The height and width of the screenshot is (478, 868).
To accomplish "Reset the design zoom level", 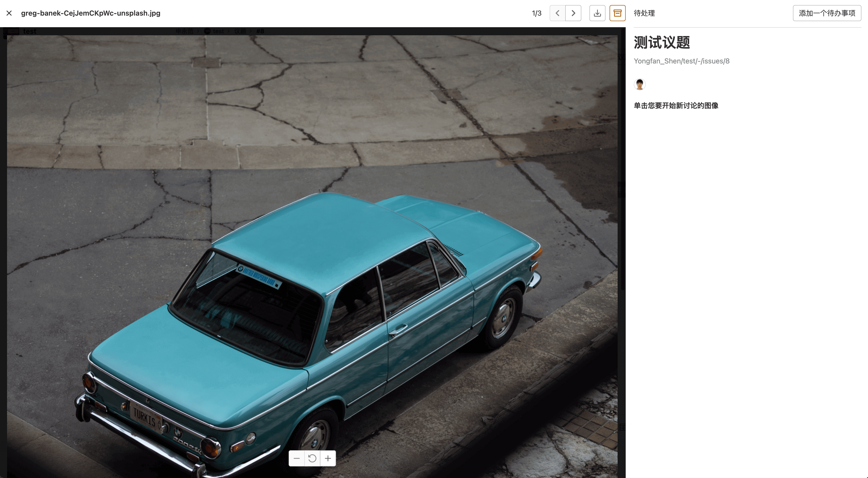I will pos(312,458).
